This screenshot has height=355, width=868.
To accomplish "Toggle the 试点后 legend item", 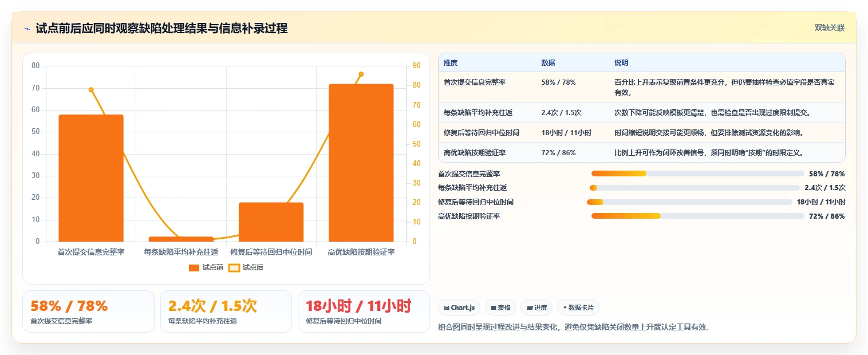I will click(246, 267).
